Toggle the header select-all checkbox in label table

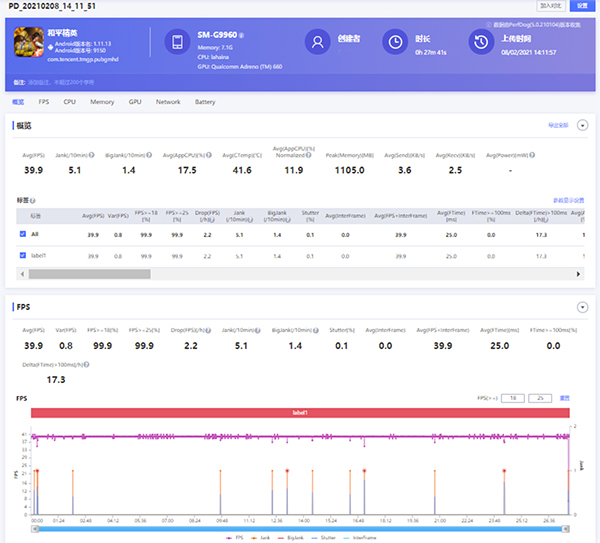pyautogui.click(x=22, y=215)
